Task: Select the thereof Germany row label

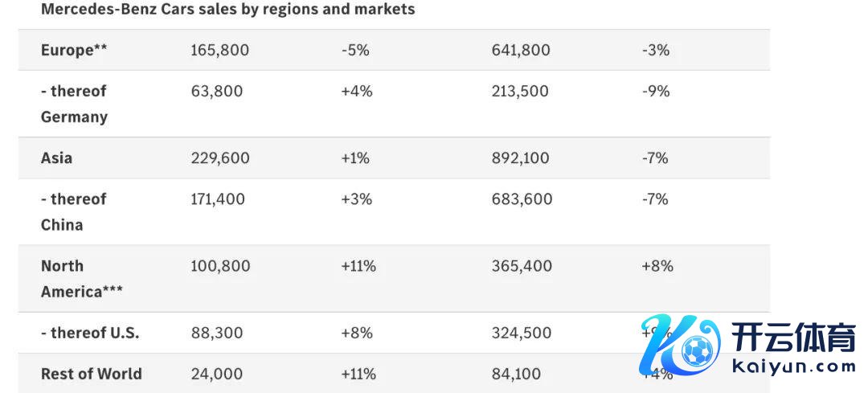Action: [74, 104]
